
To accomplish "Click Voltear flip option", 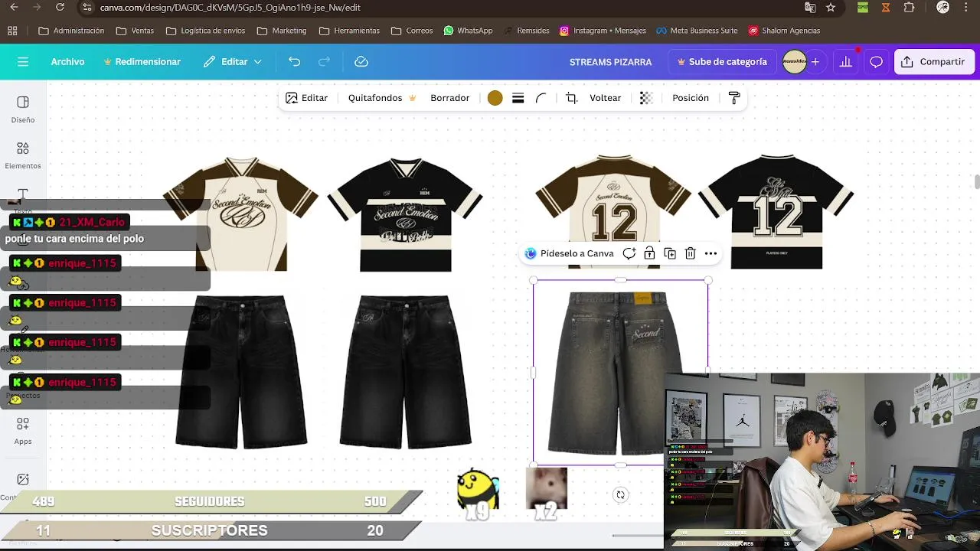I will pos(605,98).
